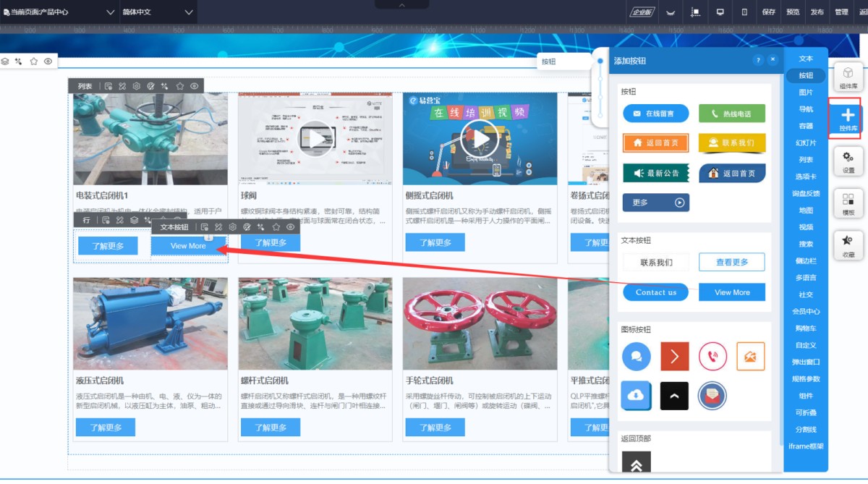Choose the yellow 联系我们 button style
The image size is (868, 484).
point(731,143)
